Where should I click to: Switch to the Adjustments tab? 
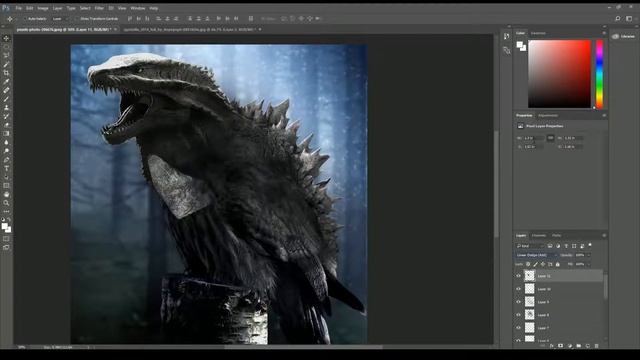pos(548,116)
